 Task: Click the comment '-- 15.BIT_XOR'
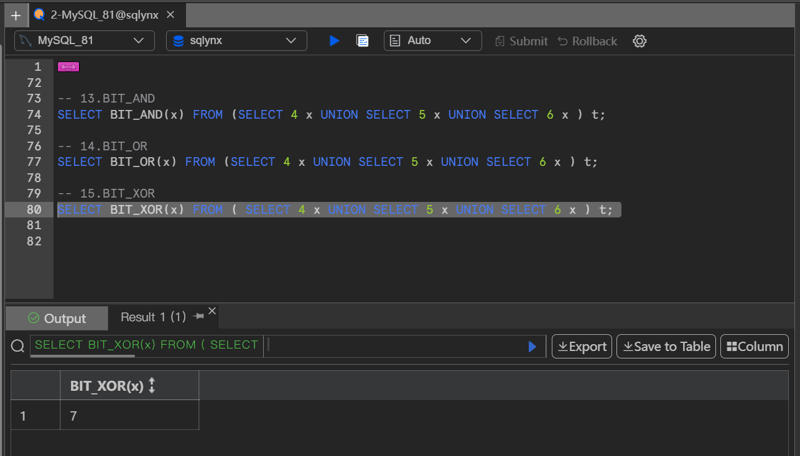106,194
